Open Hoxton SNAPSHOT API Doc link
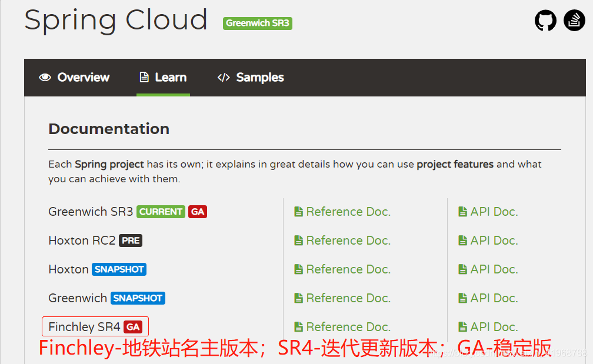The image size is (593, 364). point(488,269)
